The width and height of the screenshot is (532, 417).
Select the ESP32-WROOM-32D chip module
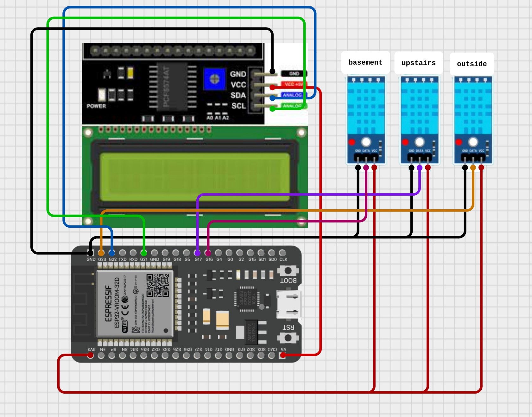point(135,304)
